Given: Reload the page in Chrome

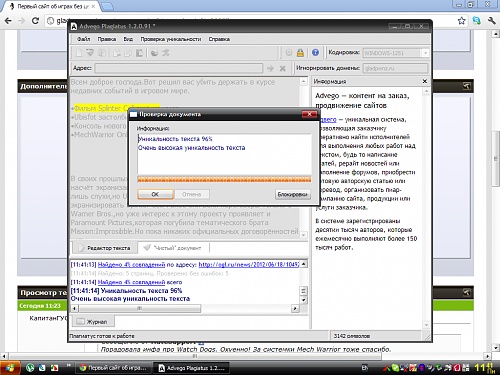Looking at the screenshot, I should click(x=35, y=21).
